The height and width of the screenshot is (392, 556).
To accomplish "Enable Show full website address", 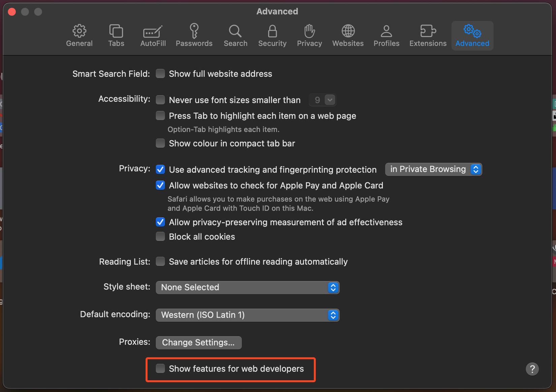I will [x=160, y=73].
